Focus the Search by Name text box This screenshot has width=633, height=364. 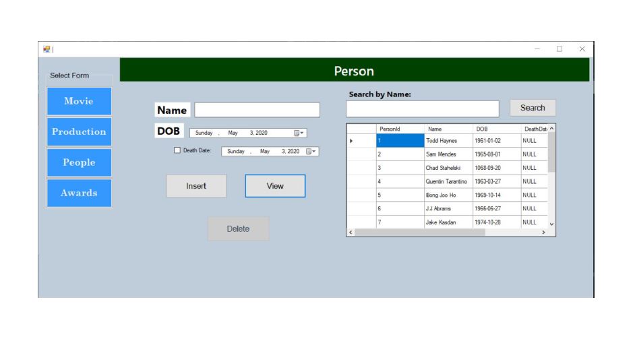pyautogui.click(x=422, y=109)
